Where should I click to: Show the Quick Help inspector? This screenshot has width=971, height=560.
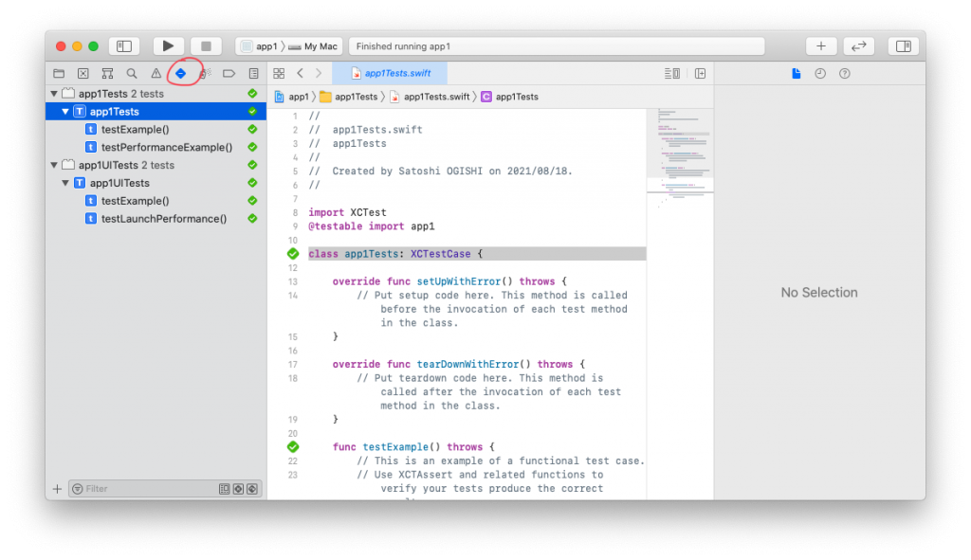(845, 74)
